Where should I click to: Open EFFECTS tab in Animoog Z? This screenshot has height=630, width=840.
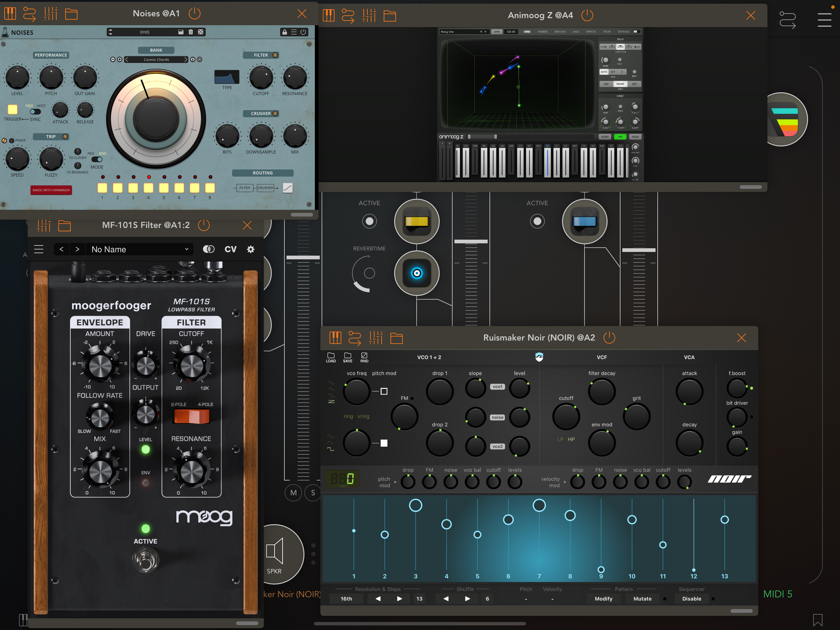pos(591,32)
